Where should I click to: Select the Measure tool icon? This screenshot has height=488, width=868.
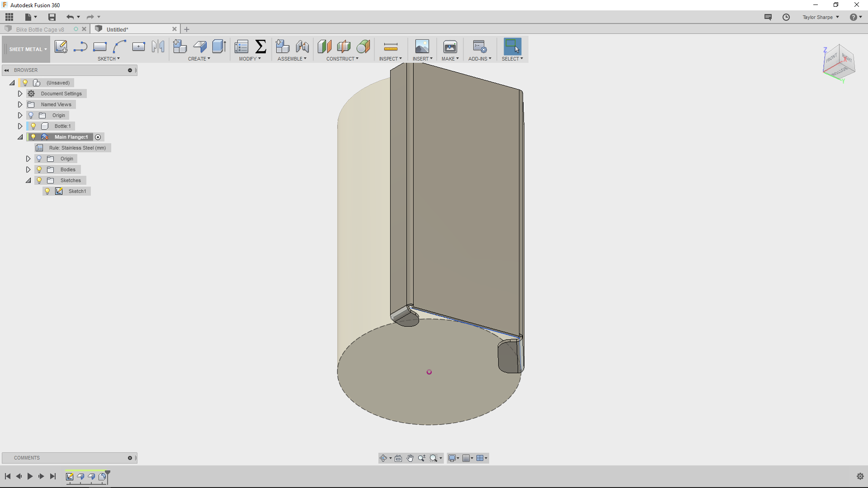(391, 47)
